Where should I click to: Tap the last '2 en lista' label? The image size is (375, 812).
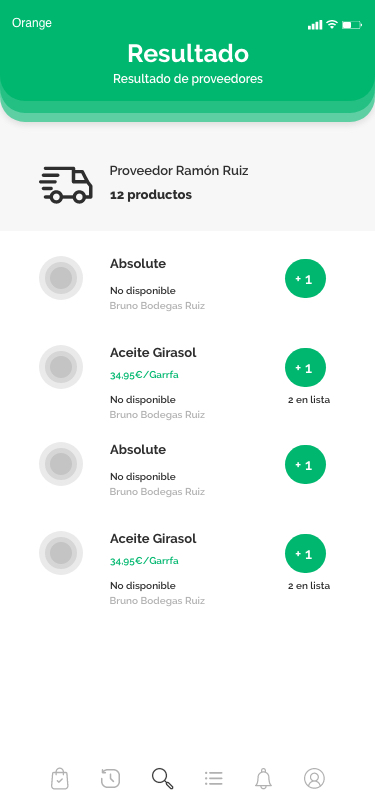[309, 586]
